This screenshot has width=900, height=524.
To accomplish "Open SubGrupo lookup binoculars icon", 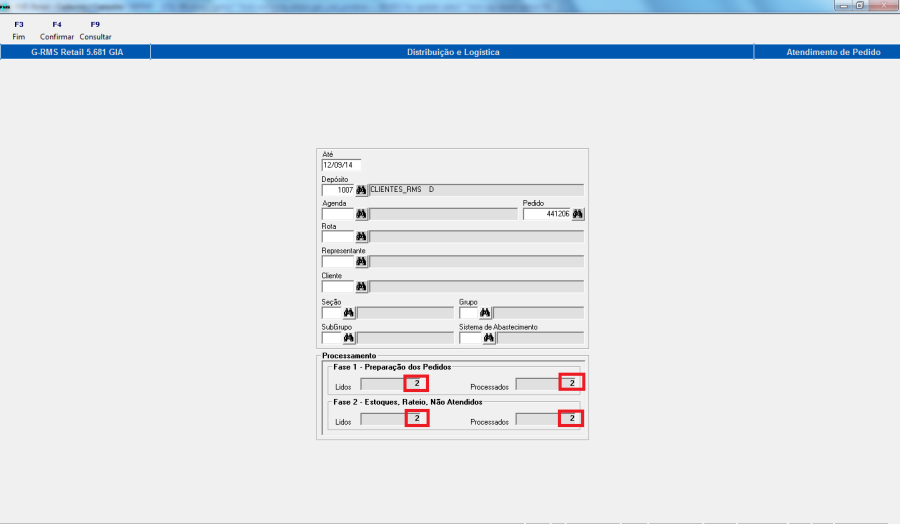I will tap(348, 338).
